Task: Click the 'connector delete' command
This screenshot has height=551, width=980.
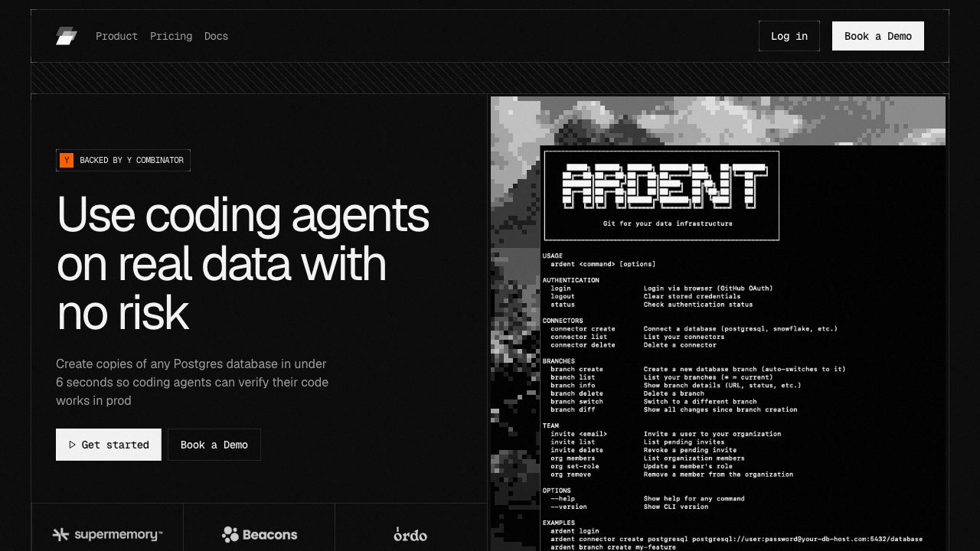Action: [583, 345]
